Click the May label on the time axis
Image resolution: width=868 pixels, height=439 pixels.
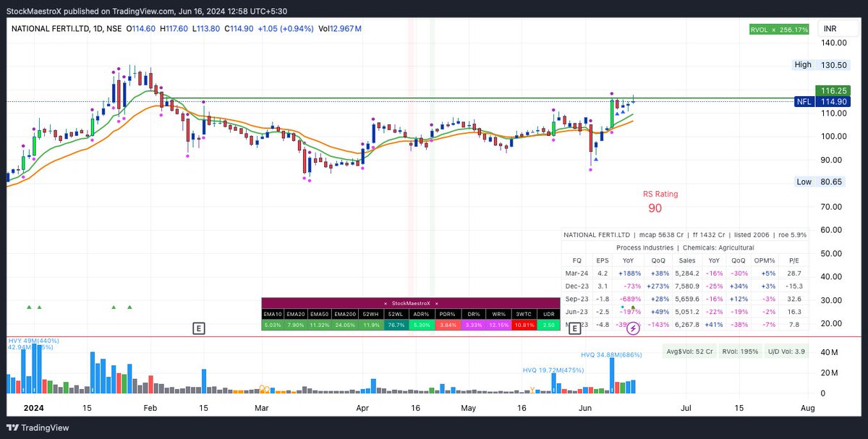pos(469,408)
